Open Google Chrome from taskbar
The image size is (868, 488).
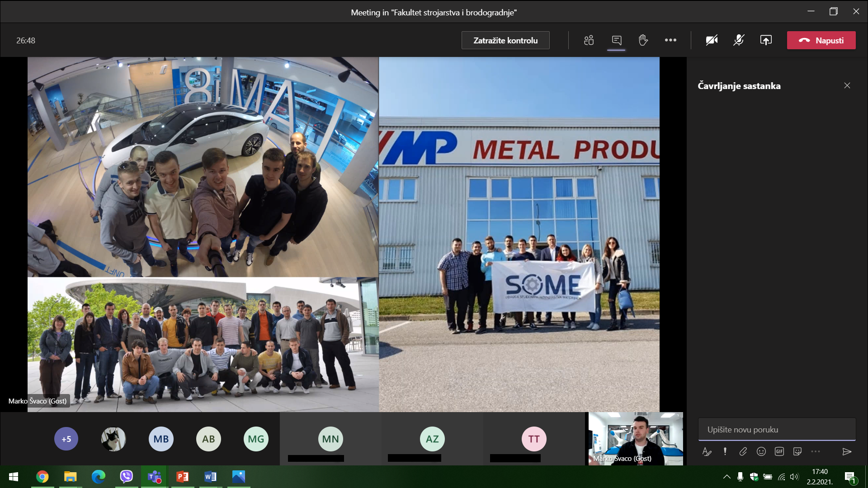42,477
